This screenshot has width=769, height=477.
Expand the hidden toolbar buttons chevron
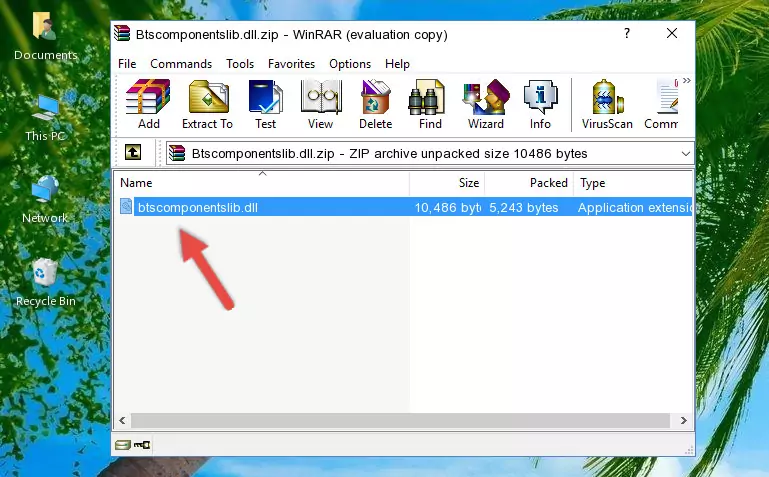(x=687, y=81)
